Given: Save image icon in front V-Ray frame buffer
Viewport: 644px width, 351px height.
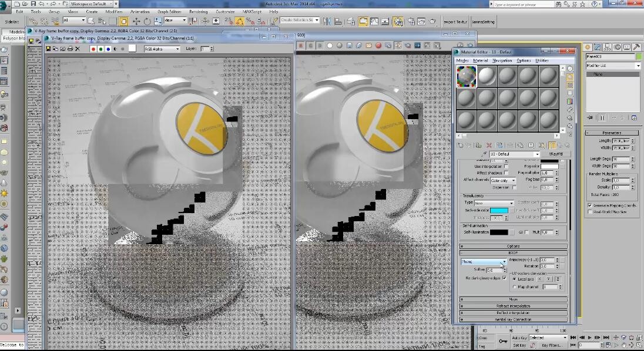Looking at the screenshot, I should [48, 48].
